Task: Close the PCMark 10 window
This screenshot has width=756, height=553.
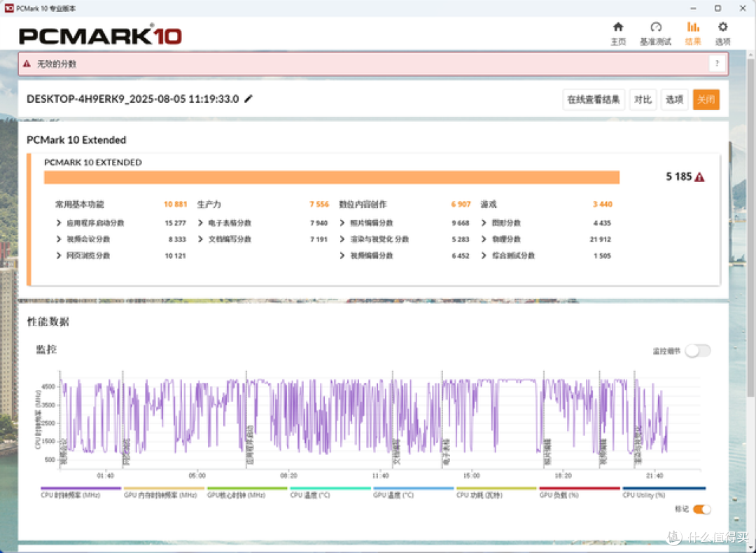Action: [743, 8]
